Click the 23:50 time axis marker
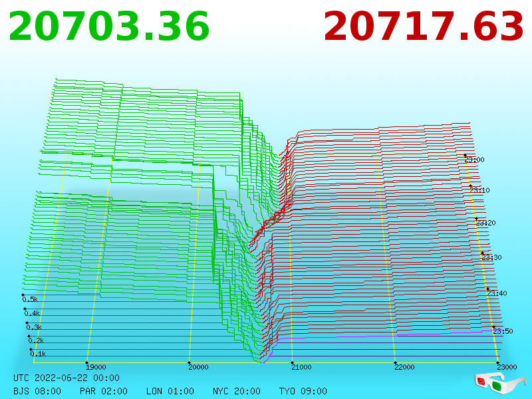 coord(503,331)
